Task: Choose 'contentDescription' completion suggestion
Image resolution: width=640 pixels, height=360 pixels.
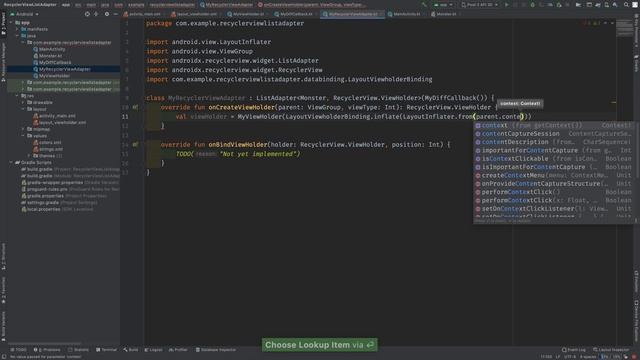Action: pyautogui.click(x=554, y=142)
